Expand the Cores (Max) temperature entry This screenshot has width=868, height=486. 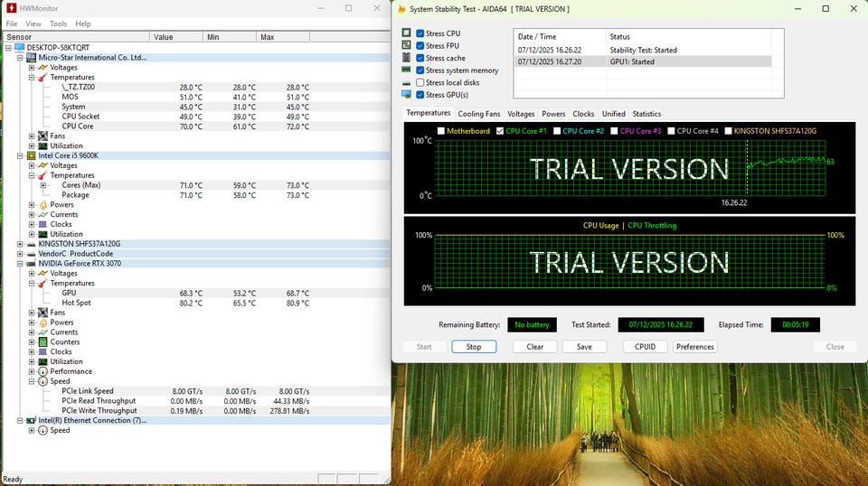[42, 185]
